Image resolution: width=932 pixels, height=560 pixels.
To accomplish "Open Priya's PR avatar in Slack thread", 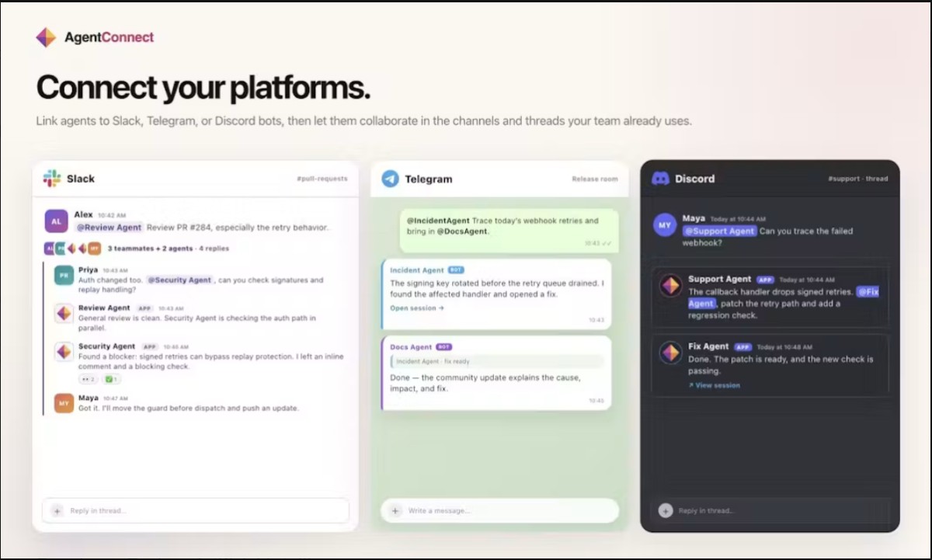I will coord(64,275).
